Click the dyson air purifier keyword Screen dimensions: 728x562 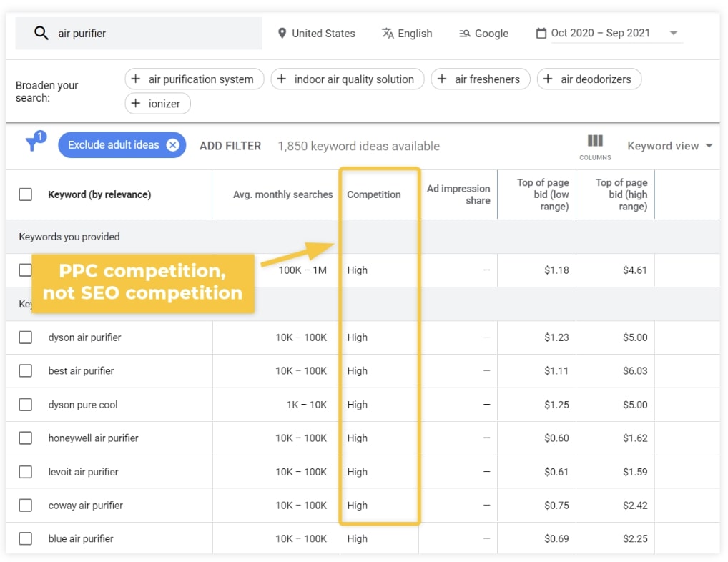pos(84,337)
